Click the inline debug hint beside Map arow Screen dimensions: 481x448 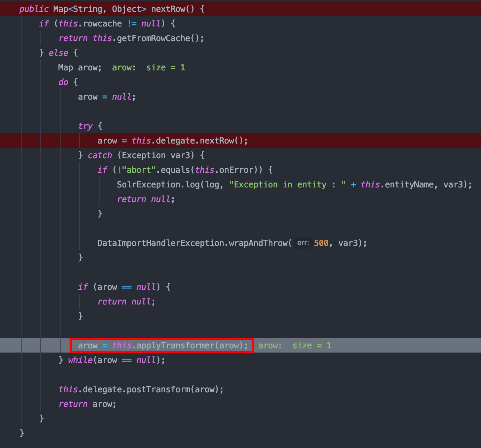pyautogui.click(x=148, y=68)
